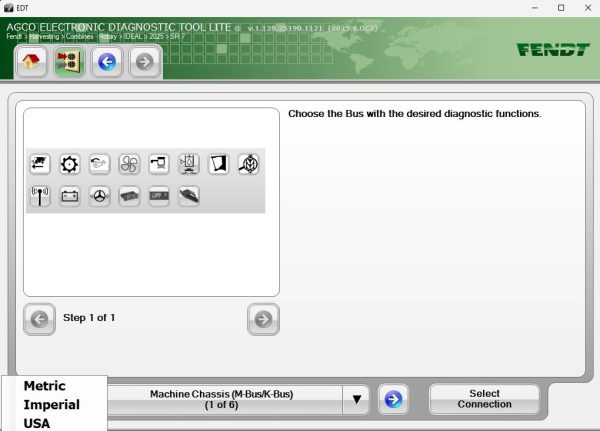
Task: Select the steering wheel icon
Action: pos(99,196)
